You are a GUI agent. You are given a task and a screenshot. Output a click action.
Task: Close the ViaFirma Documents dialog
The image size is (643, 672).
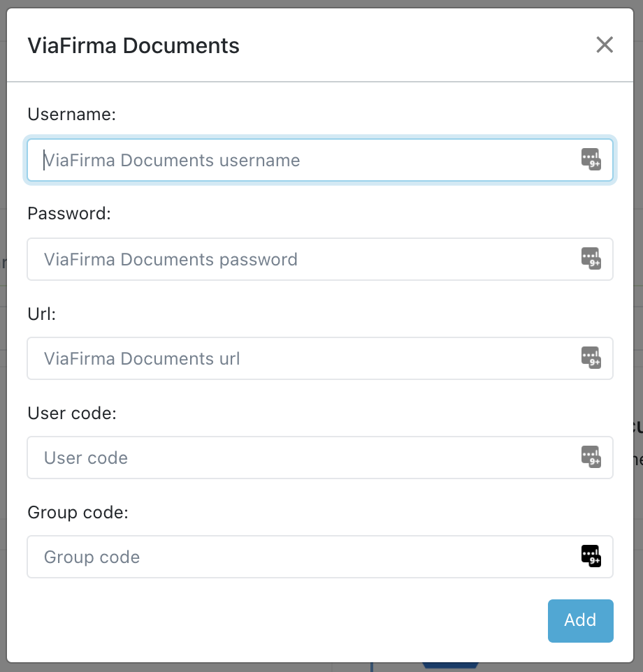(x=605, y=45)
